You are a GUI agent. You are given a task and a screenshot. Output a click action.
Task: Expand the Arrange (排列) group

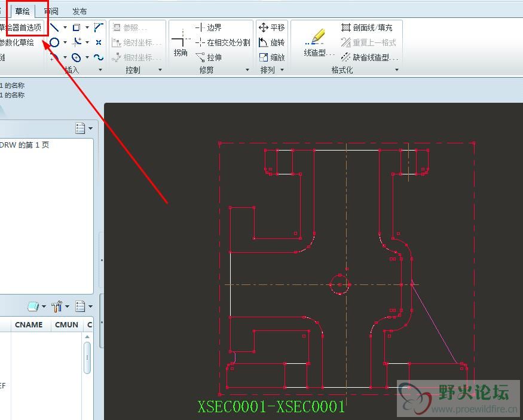click(x=282, y=70)
